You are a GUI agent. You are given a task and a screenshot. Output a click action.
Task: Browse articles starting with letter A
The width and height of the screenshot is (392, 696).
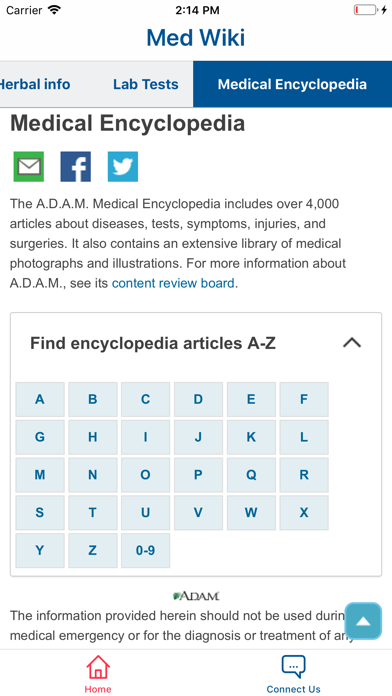pos(40,399)
